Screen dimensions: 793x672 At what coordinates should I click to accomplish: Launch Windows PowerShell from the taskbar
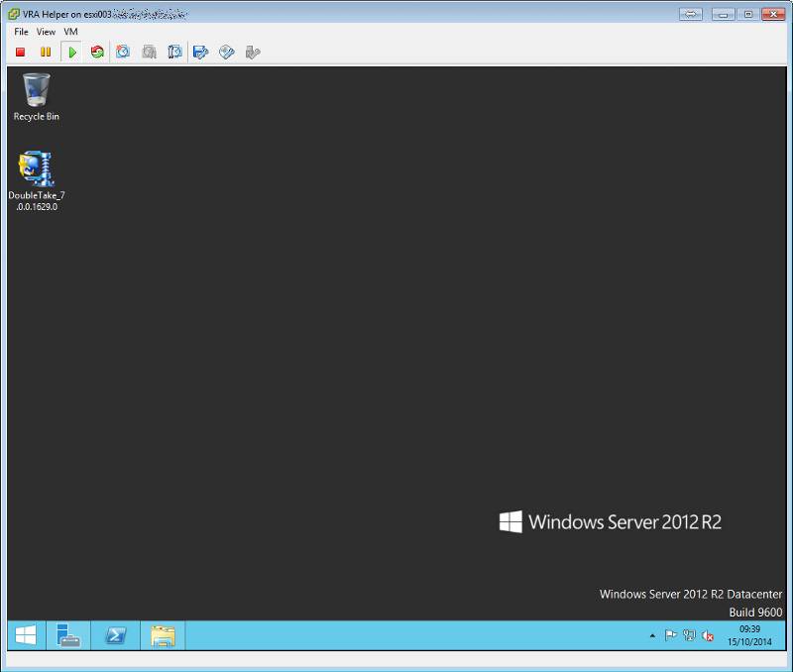(x=115, y=635)
